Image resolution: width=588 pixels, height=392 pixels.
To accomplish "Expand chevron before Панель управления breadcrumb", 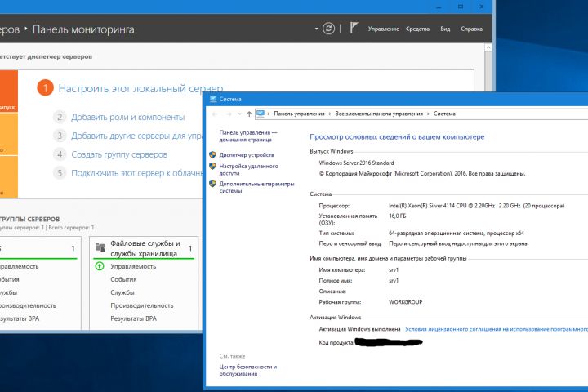I will [269, 114].
